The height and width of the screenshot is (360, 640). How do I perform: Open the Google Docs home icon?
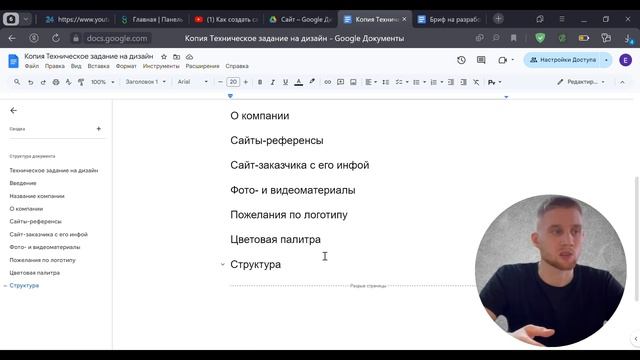(13, 61)
